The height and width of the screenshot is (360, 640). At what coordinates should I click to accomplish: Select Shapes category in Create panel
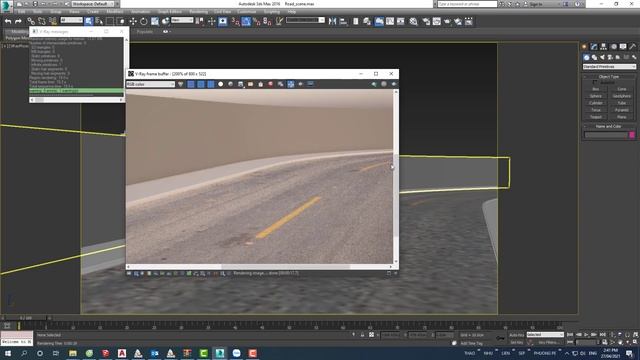(594, 57)
